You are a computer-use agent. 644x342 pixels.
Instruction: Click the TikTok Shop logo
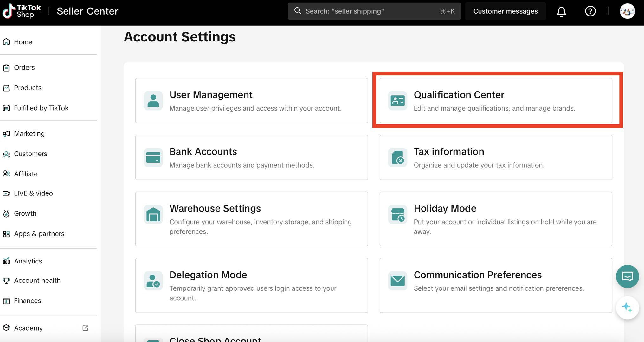(22, 11)
